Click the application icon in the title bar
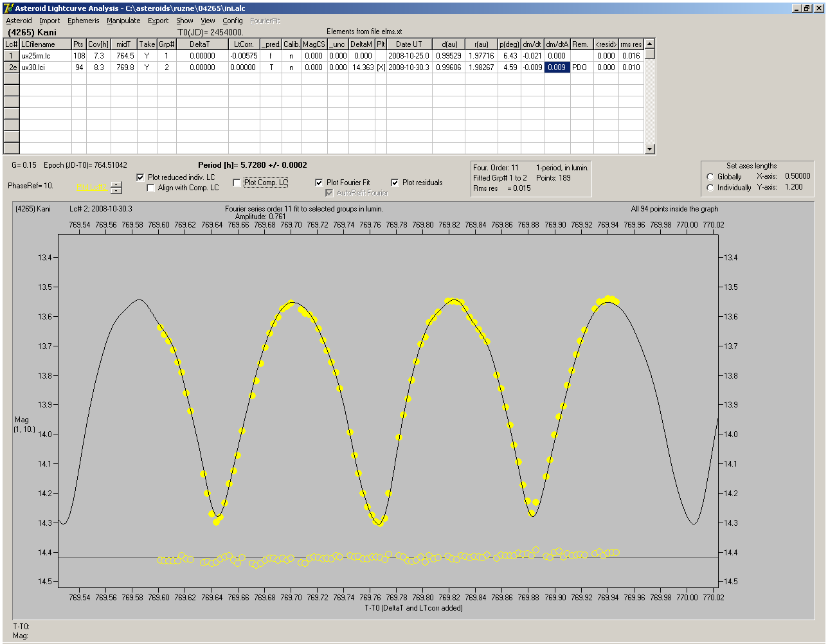 8,8
